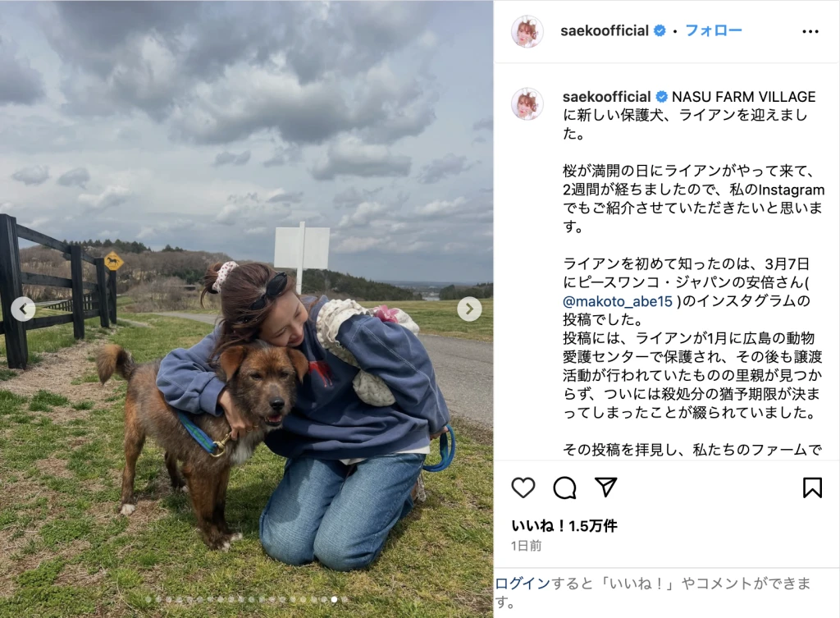Open comments with speech bubble icon
The image size is (840, 618).
click(564, 488)
